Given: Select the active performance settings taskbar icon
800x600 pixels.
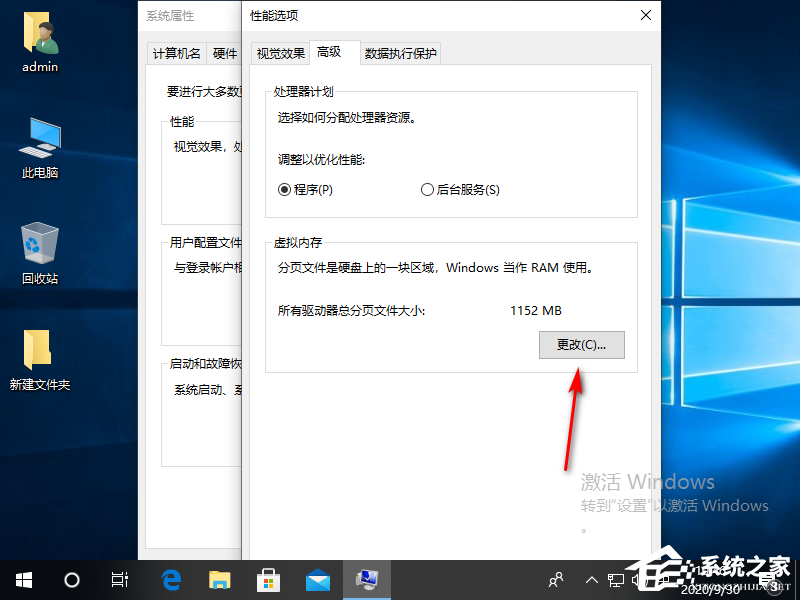Looking at the screenshot, I should coord(366,580).
